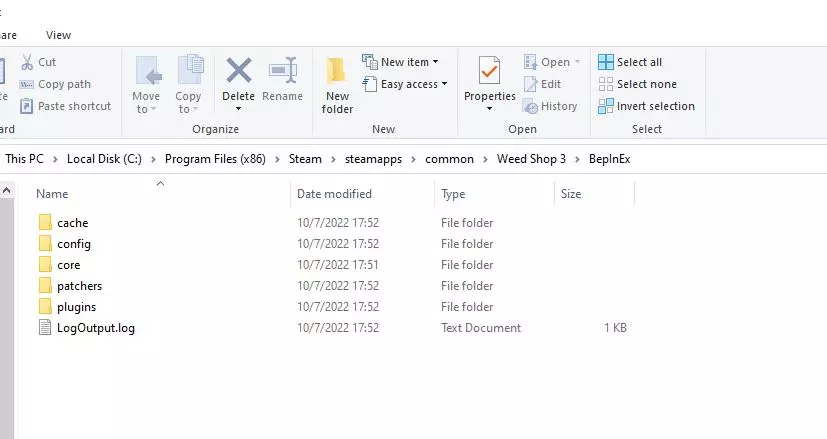
Task: Click the patchers folder name
Action: coord(80,285)
